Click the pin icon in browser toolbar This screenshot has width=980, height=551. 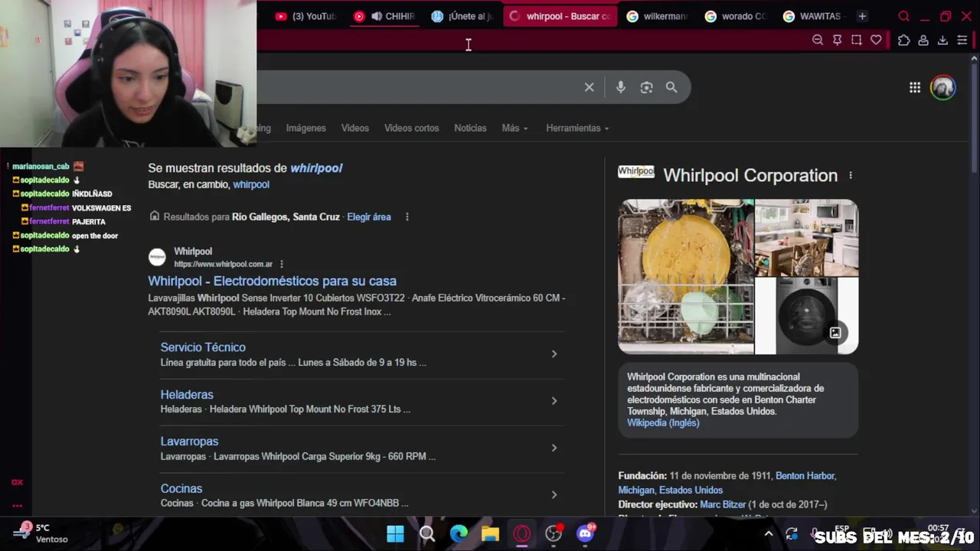click(x=837, y=40)
